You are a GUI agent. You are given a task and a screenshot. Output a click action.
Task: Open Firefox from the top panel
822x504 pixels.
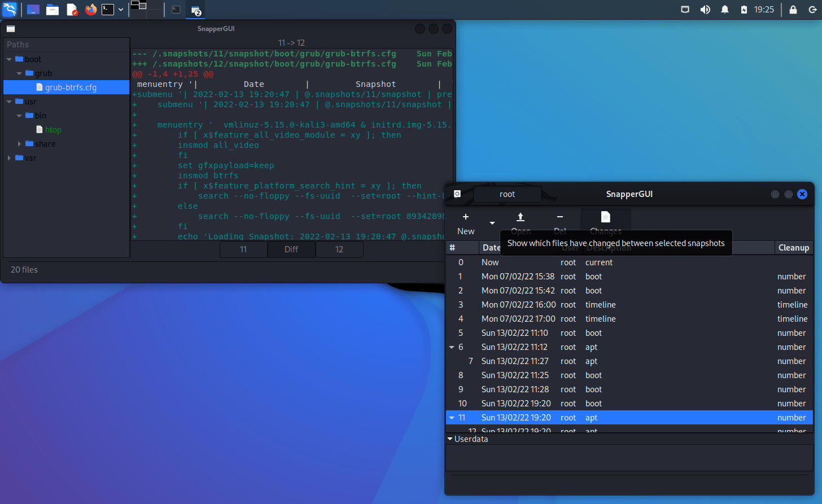click(90, 10)
